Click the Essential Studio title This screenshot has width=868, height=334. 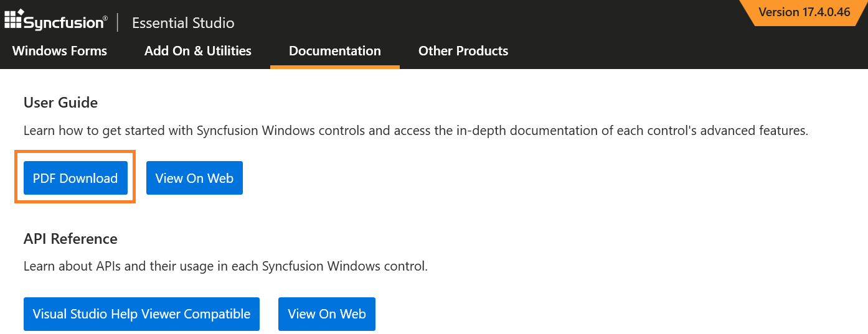pos(183,23)
